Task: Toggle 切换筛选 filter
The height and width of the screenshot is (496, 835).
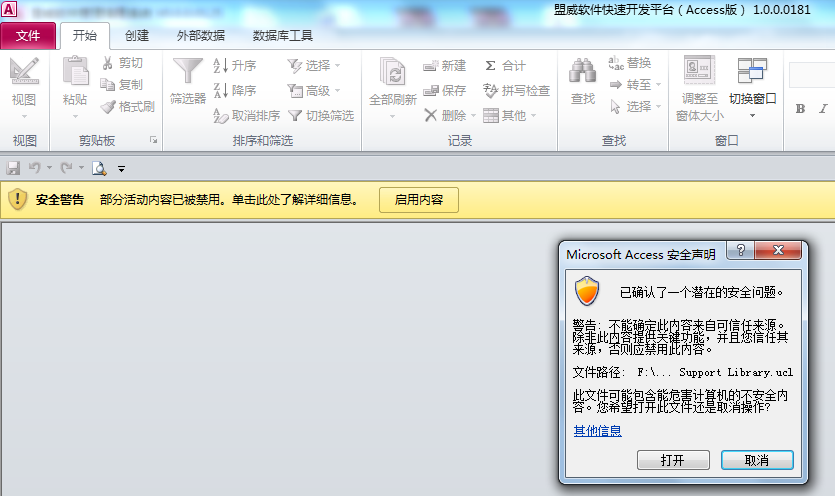Action: click(x=321, y=116)
